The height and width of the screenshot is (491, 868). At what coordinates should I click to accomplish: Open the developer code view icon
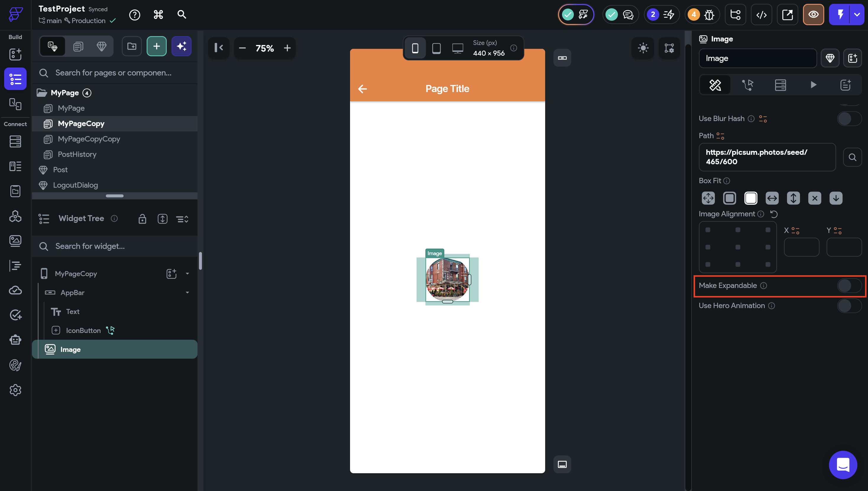761,15
